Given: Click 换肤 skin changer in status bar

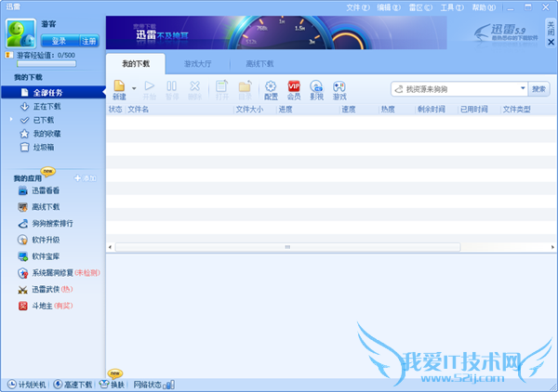Looking at the screenshot, I should (x=113, y=385).
